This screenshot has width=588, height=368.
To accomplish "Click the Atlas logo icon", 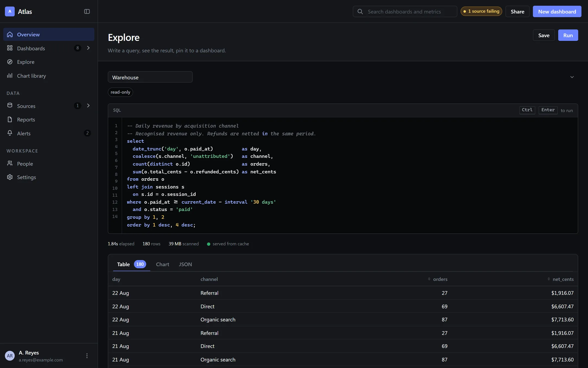I will pyautogui.click(x=10, y=11).
